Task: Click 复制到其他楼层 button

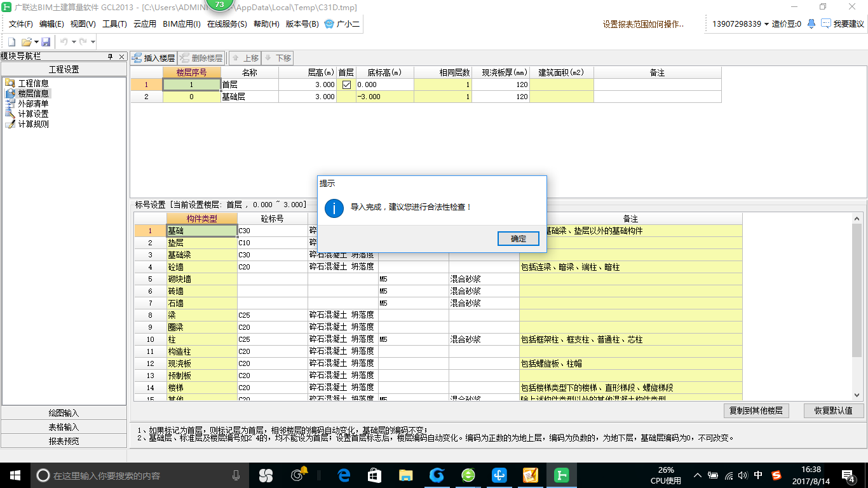Action: (x=756, y=410)
